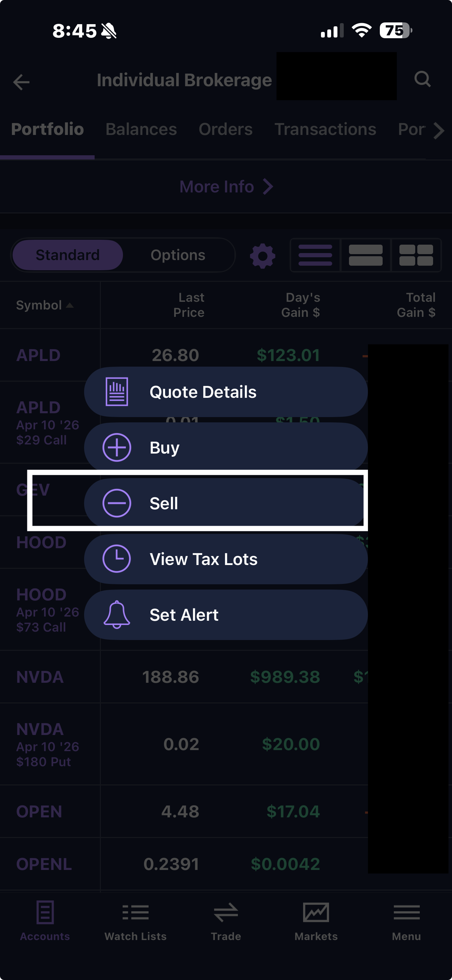This screenshot has width=452, height=980.
Task: Switch to the Balances tab
Action: pyautogui.click(x=141, y=129)
